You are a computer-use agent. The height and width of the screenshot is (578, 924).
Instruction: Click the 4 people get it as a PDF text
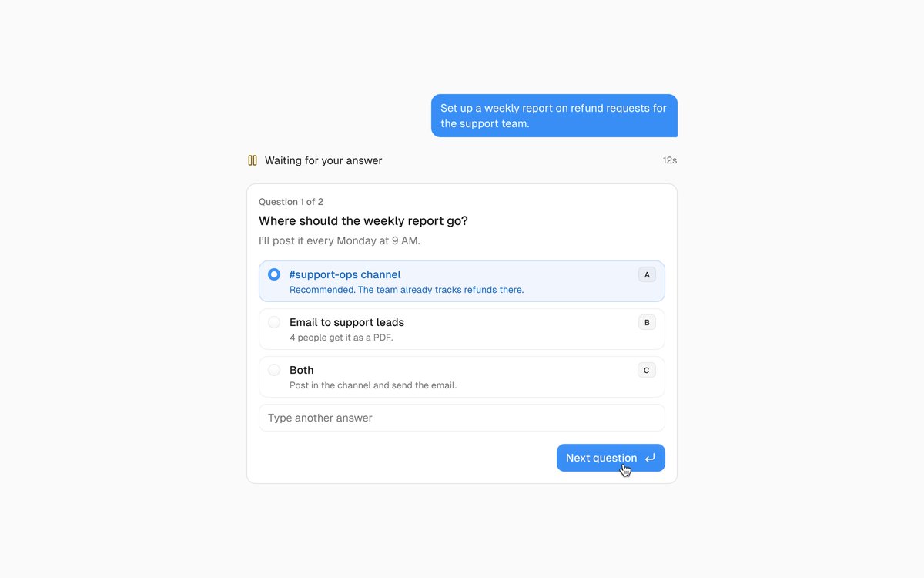[341, 338]
